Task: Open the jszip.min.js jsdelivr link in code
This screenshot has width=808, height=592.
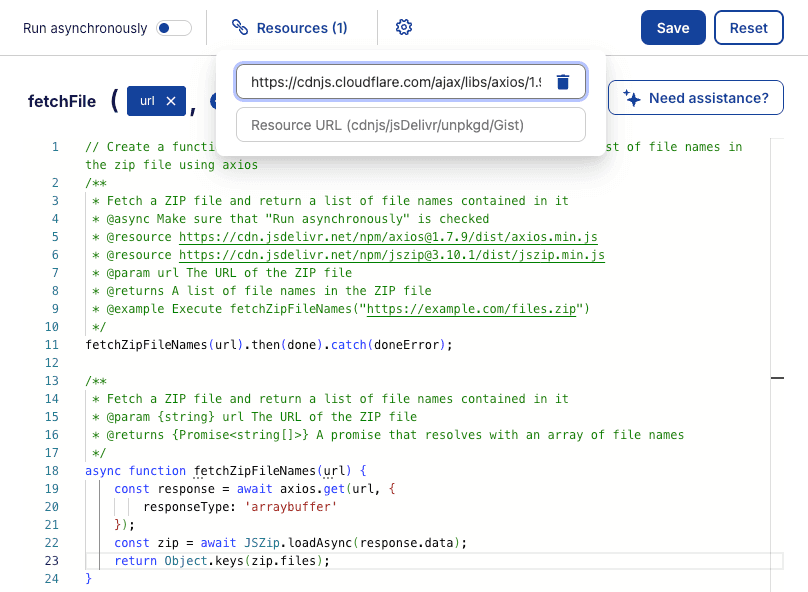Action: click(392, 255)
